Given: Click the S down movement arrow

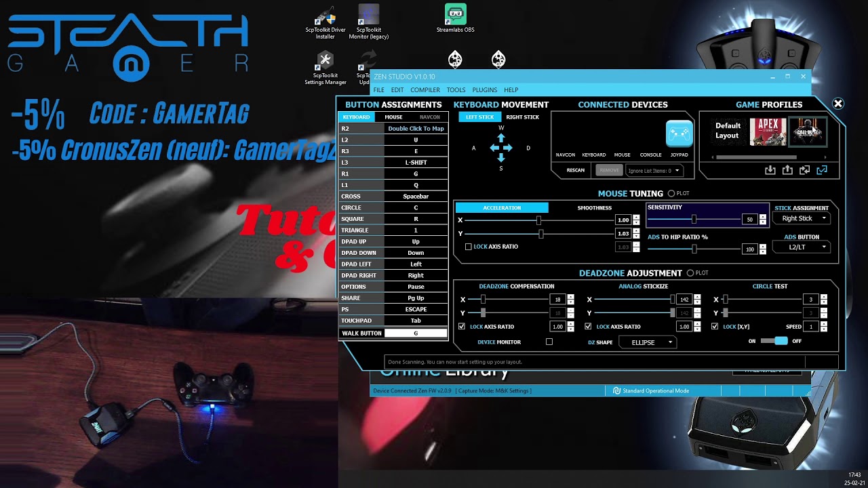Looking at the screenshot, I should tap(501, 157).
